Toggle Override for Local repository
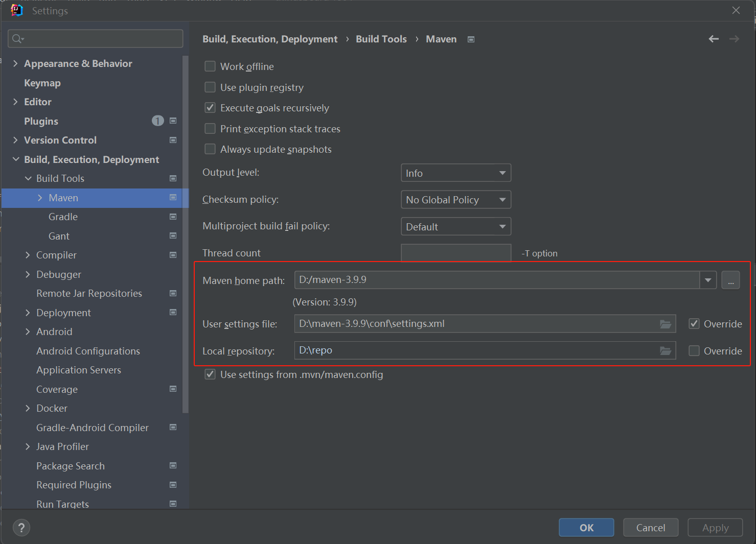The image size is (756, 544). (x=694, y=351)
